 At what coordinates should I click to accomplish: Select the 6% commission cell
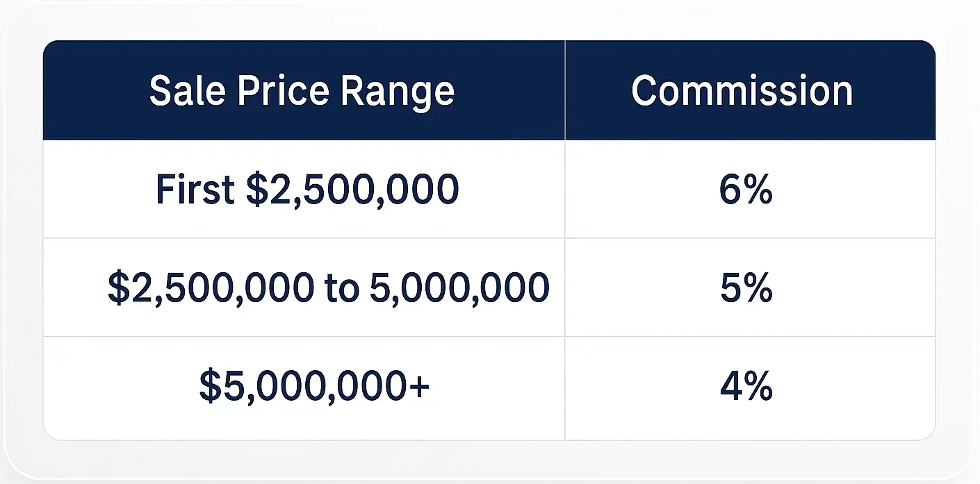[x=746, y=190]
